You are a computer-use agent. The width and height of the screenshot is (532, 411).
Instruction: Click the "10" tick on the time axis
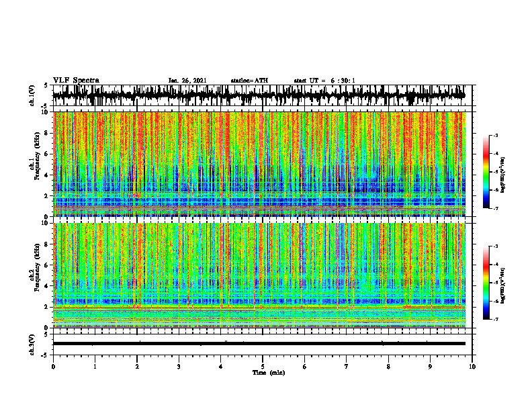[x=472, y=367]
